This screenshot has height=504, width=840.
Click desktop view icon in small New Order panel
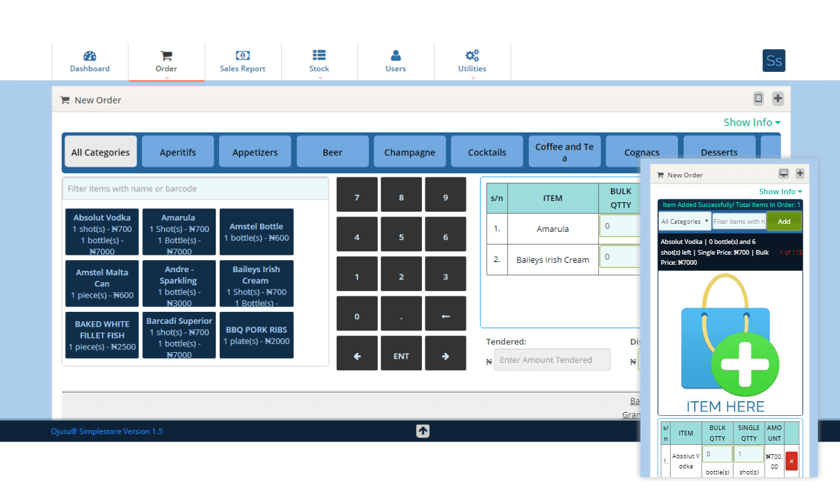pos(784,173)
